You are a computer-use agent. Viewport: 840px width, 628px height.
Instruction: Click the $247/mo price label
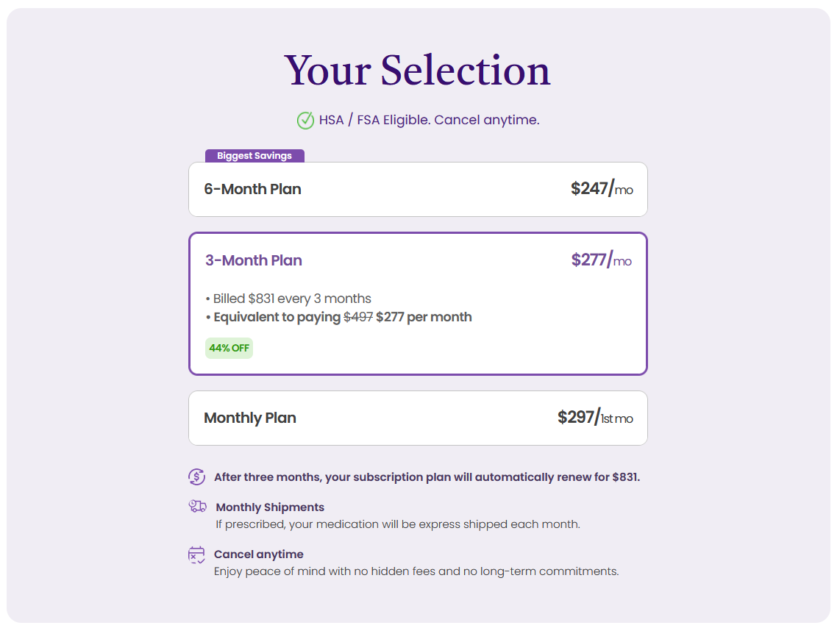click(x=601, y=189)
